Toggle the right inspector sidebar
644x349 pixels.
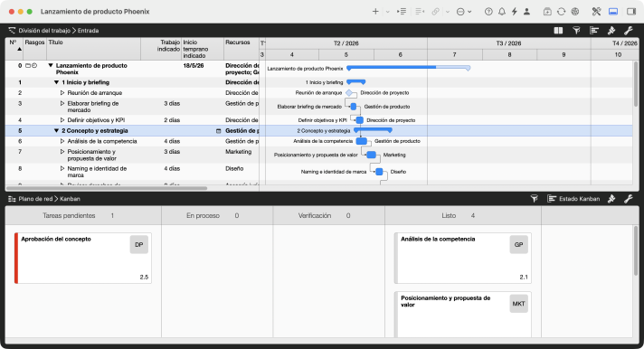coord(631,12)
